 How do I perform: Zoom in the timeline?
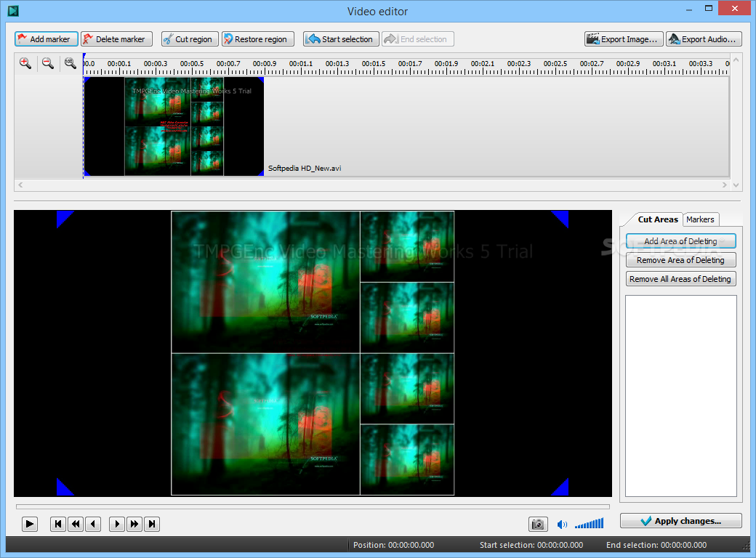[x=25, y=63]
